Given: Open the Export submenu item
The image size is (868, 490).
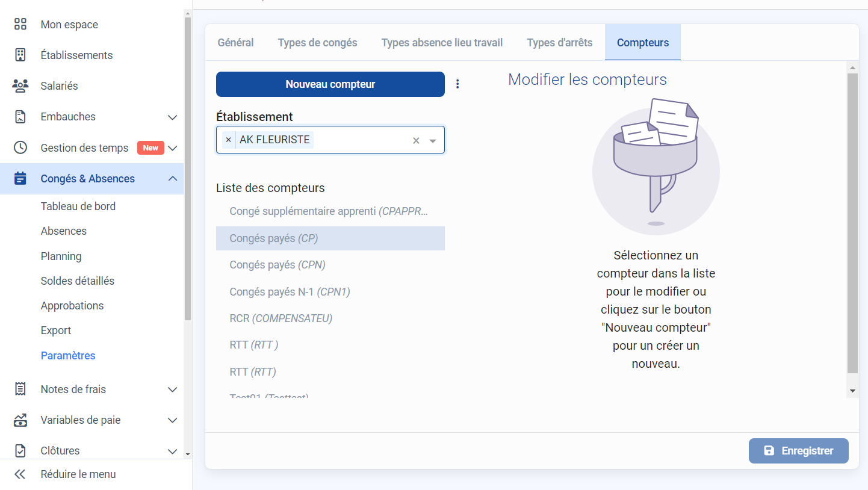Looking at the screenshot, I should pos(56,330).
